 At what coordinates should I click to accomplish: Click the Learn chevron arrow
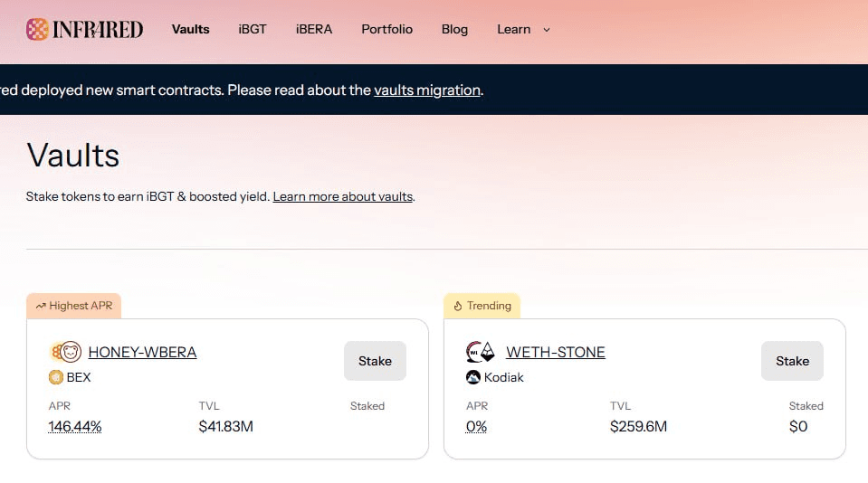(x=547, y=30)
